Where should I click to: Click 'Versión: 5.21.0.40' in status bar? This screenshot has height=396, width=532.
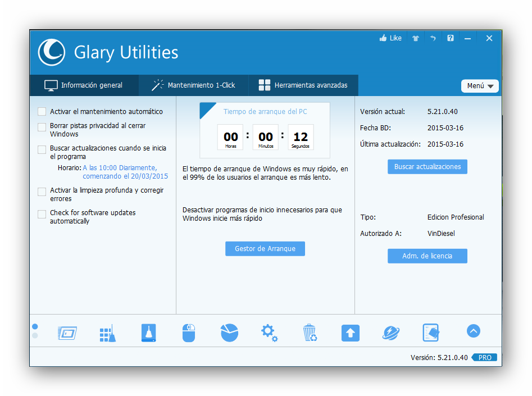439,357
